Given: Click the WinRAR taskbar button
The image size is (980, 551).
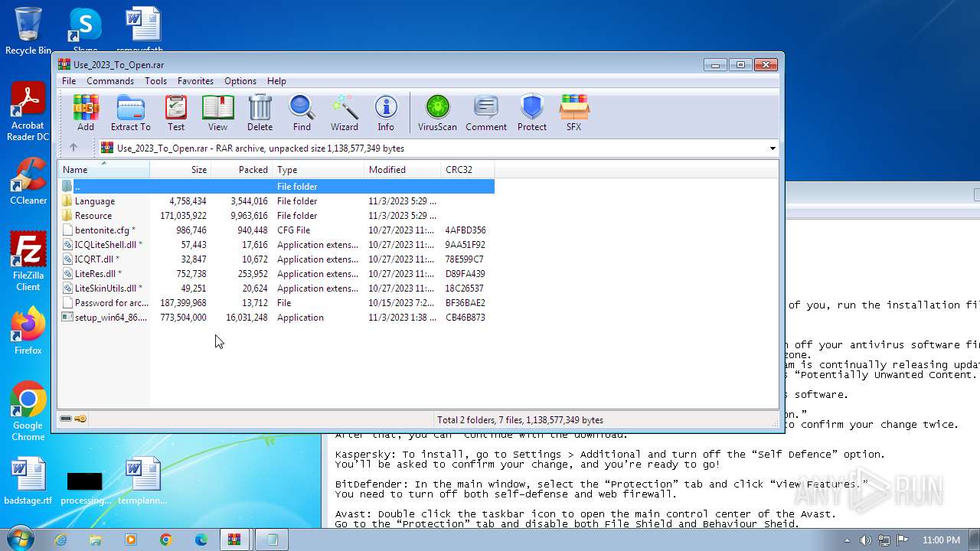Looking at the screenshot, I should tap(234, 540).
